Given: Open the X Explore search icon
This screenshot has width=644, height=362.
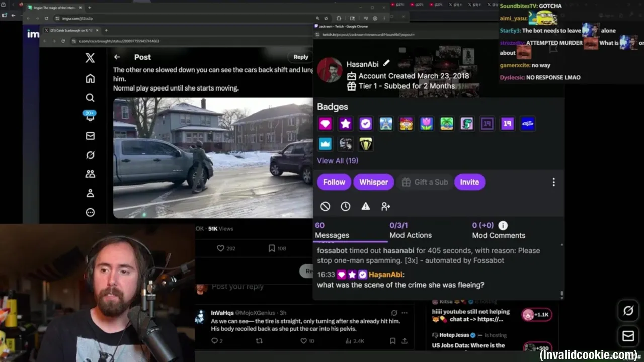Looking at the screenshot, I should coord(90,98).
